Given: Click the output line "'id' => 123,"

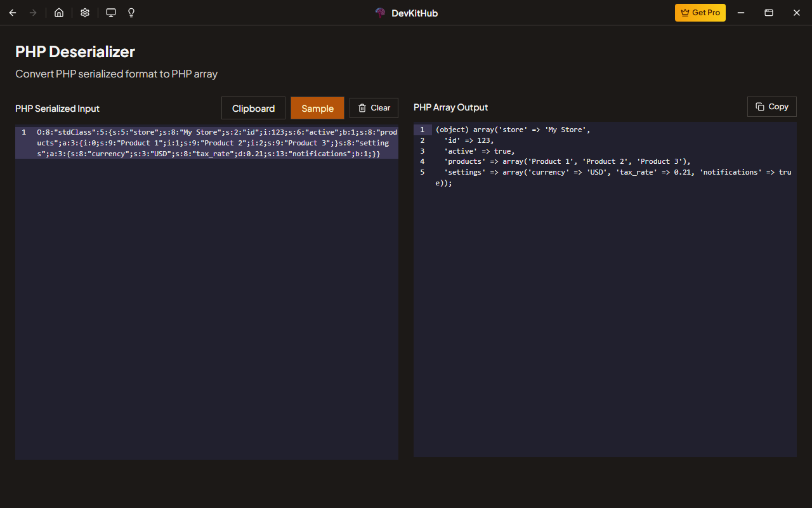Looking at the screenshot, I should coord(469,140).
